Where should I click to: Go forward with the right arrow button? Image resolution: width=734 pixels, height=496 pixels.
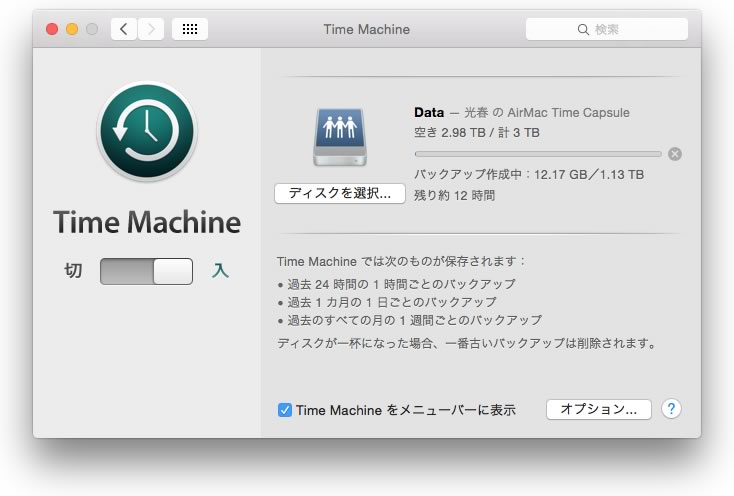point(151,29)
